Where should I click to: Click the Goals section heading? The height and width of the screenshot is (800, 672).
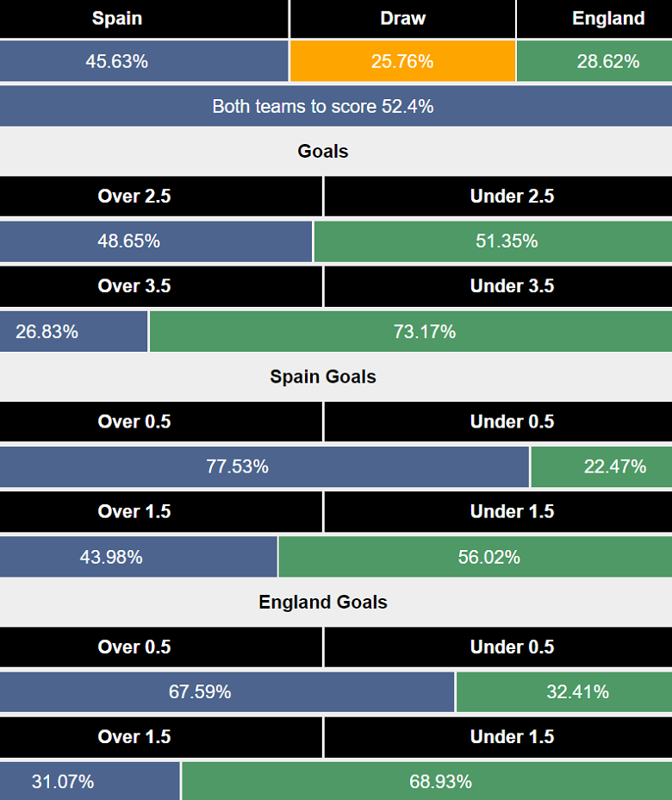coord(323,152)
